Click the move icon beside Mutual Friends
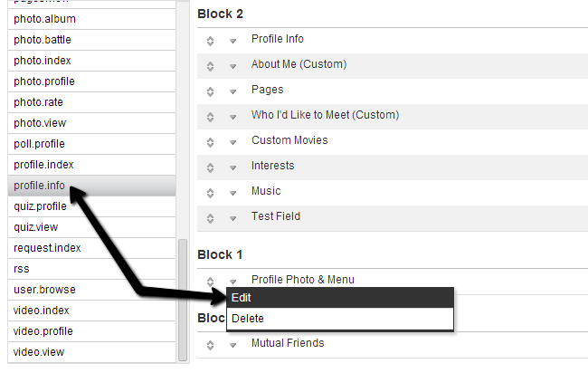This screenshot has width=588, height=373. click(210, 344)
